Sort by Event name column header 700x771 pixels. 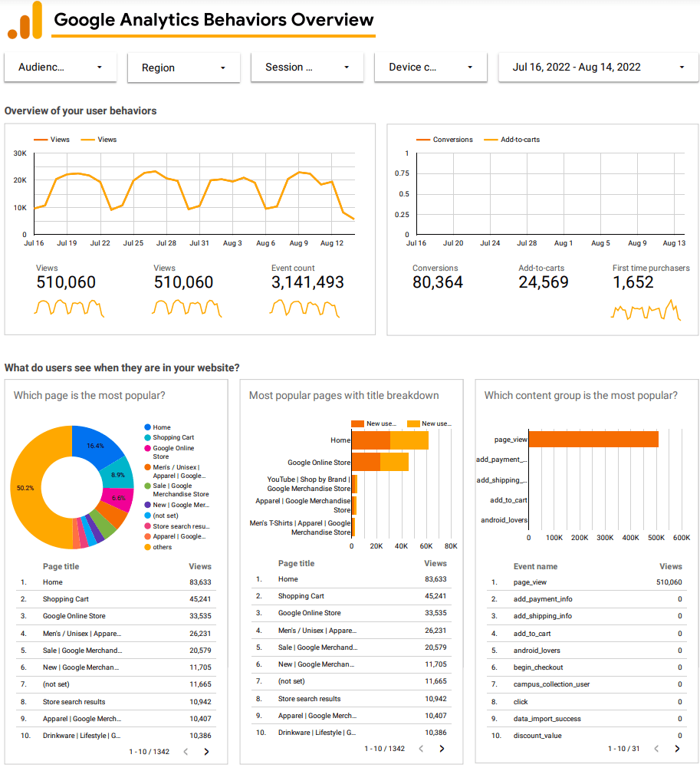pos(535,566)
